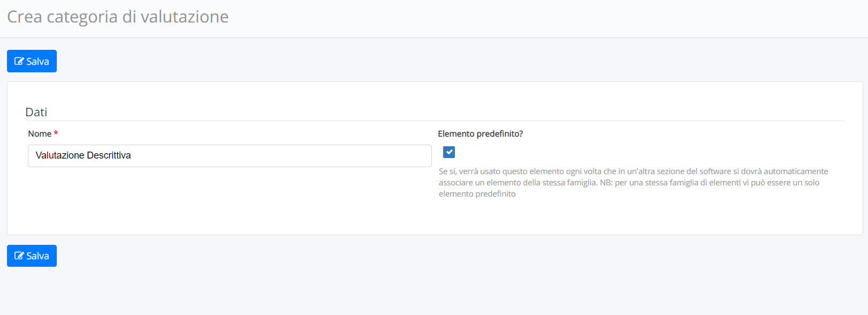Click the Dati section heading
Screen dimensions: 868x315
coord(36,112)
